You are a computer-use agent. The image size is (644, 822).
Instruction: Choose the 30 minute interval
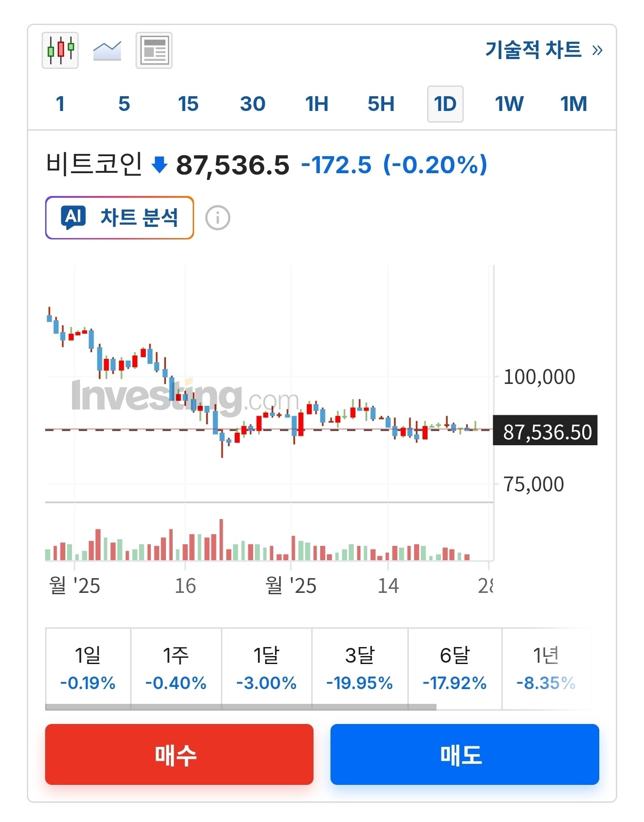252,104
